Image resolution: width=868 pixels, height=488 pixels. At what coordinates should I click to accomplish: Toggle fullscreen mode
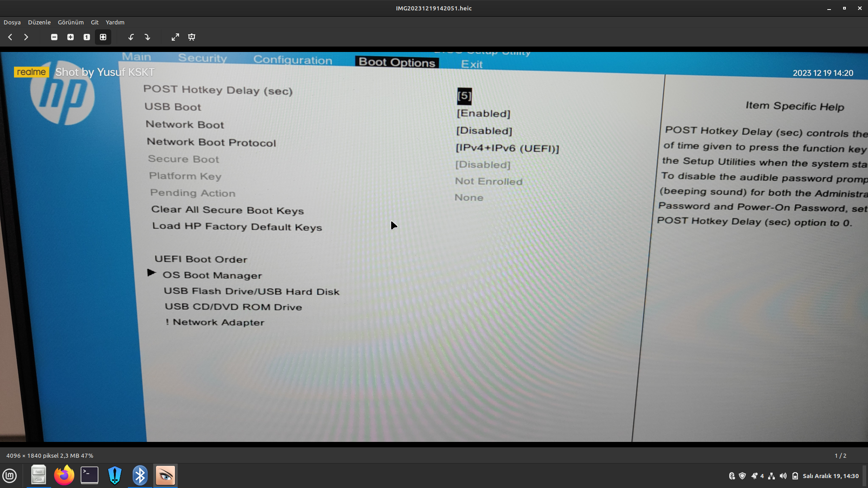tap(175, 37)
